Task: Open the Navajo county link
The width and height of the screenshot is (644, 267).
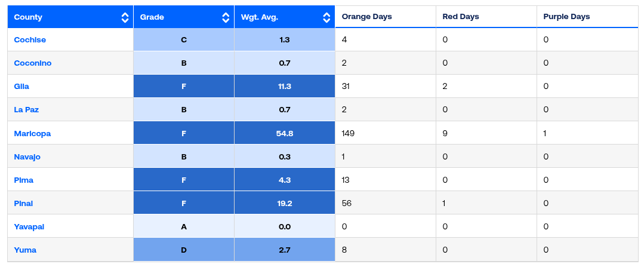Action: (28, 156)
